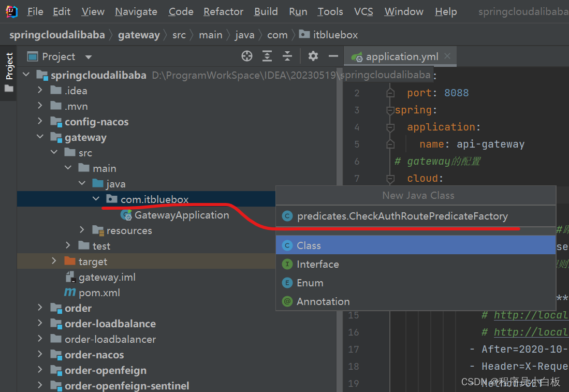
Task: Expand the .idea folder
Action: pos(40,90)
